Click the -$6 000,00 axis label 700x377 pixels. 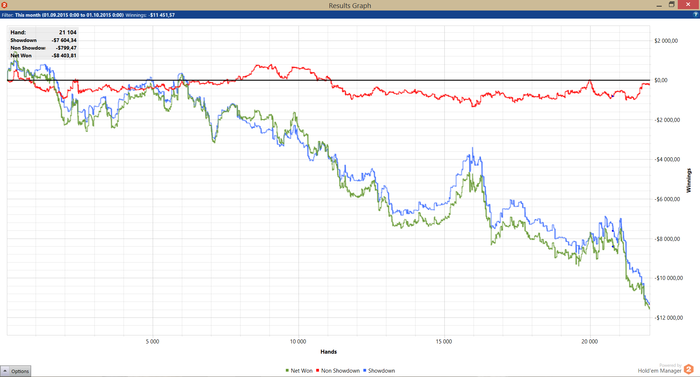coord(667,199)
